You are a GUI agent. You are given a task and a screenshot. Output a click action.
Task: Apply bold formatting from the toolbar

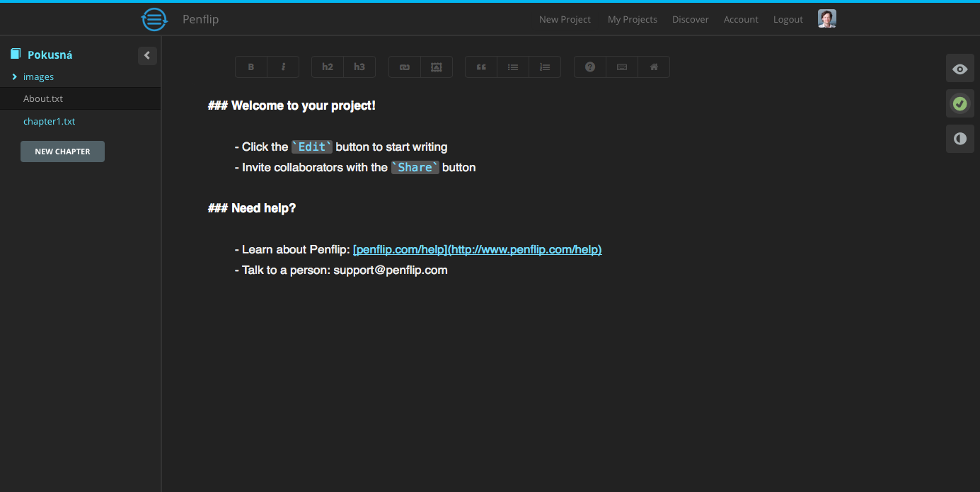point(251,67)
